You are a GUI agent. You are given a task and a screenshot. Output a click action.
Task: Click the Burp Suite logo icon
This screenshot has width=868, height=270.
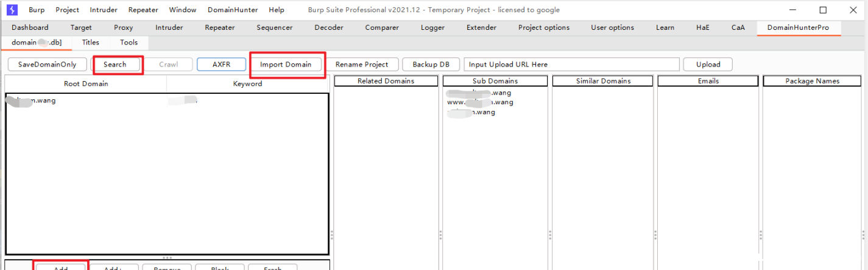point(12,10)
